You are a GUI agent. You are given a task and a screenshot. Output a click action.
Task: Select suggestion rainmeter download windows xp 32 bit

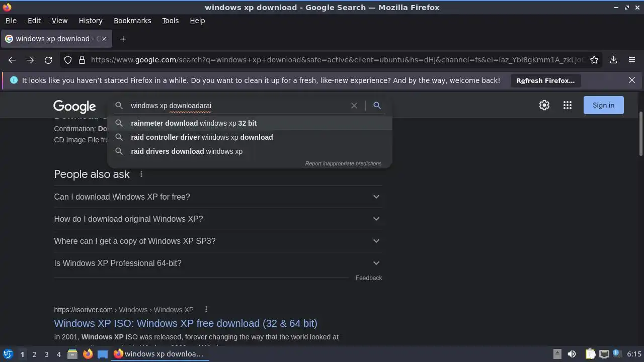250,123
